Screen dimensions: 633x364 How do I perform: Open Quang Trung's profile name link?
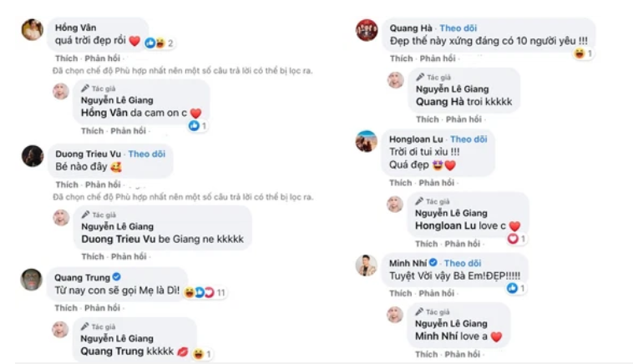coord(83,277)
